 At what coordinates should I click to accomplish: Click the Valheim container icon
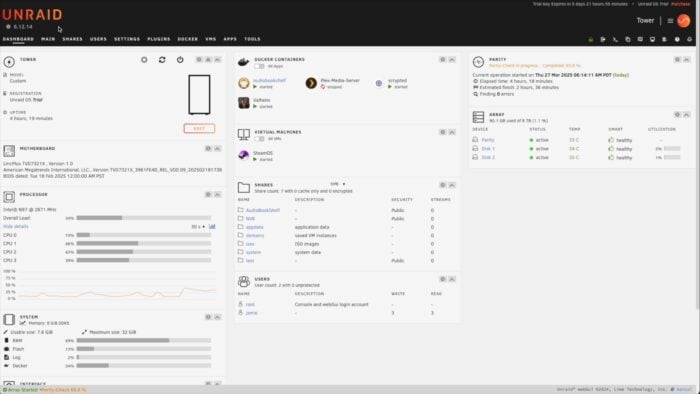[x=244, y=103]
